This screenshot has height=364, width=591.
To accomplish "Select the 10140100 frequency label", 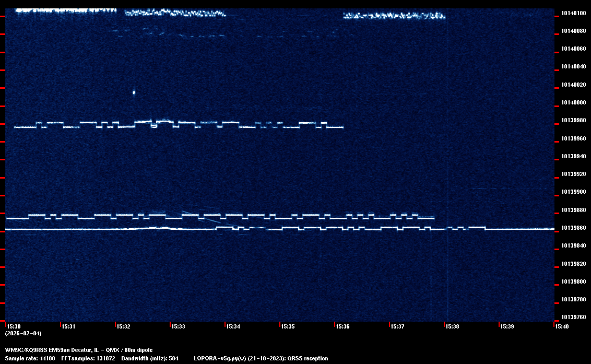I will [573, 13].
